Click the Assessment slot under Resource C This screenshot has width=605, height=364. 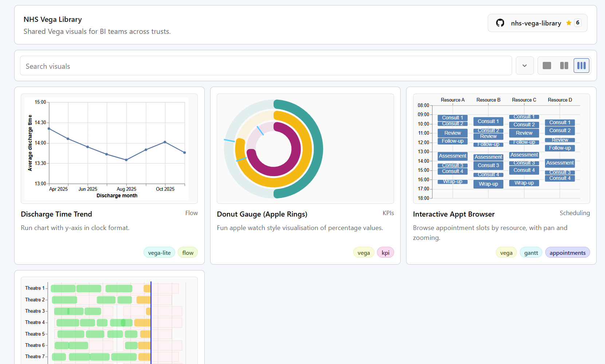pyautogui.click(x=524, y=155)
